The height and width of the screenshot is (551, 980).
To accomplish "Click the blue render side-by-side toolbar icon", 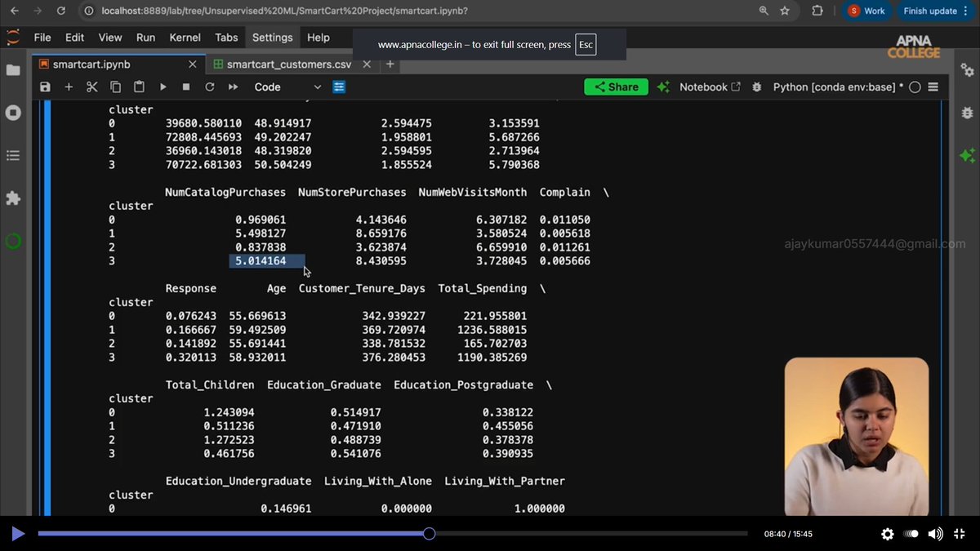I will (x=339, y=87).
